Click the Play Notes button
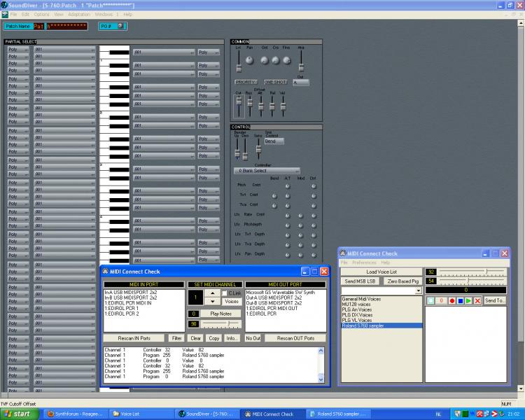Viewport: 525px width, 420px height. pyautogui.click(x=220, y=314)
